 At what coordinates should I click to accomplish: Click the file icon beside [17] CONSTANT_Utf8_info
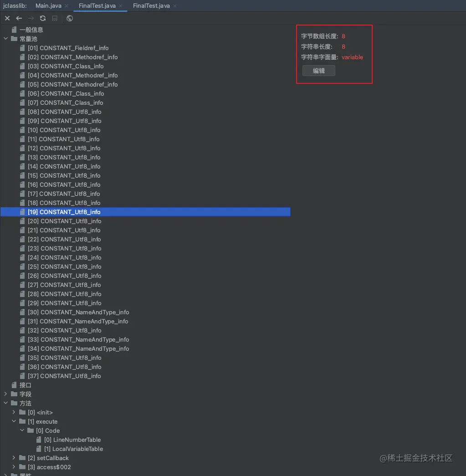coord(22,194)
